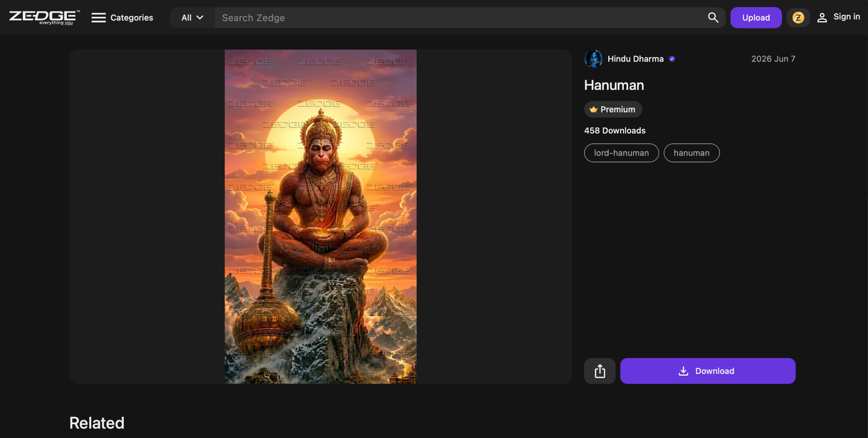
Task: Click the Related section heading
Action: (x=97, y=423)
